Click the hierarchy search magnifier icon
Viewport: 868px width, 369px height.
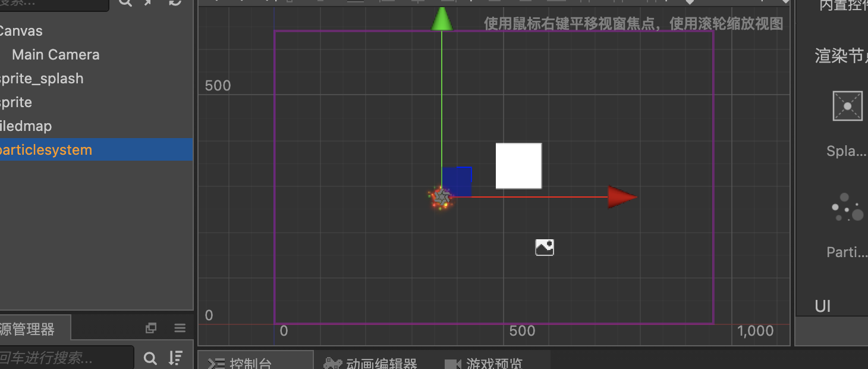click(x=125, y=2)
